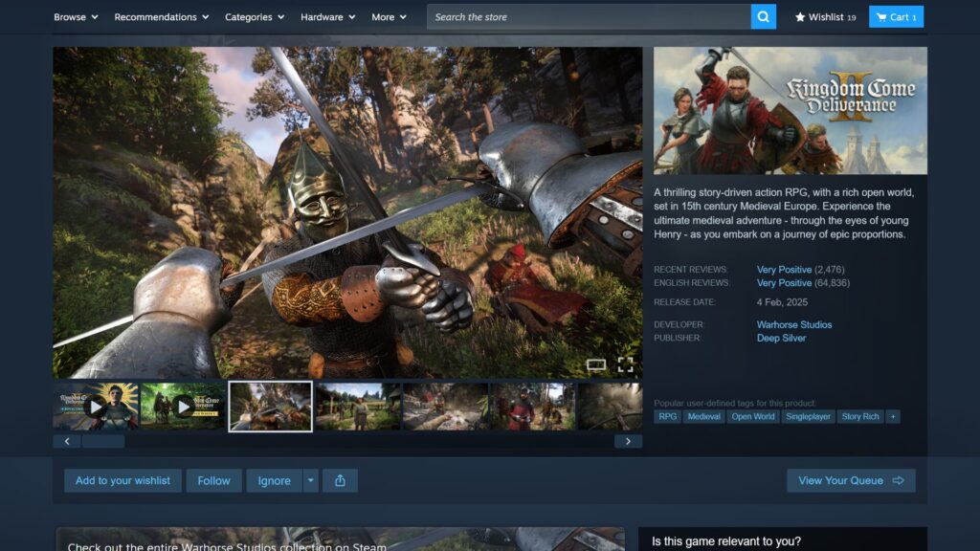Click Add to your wishlist

point(122,480)
